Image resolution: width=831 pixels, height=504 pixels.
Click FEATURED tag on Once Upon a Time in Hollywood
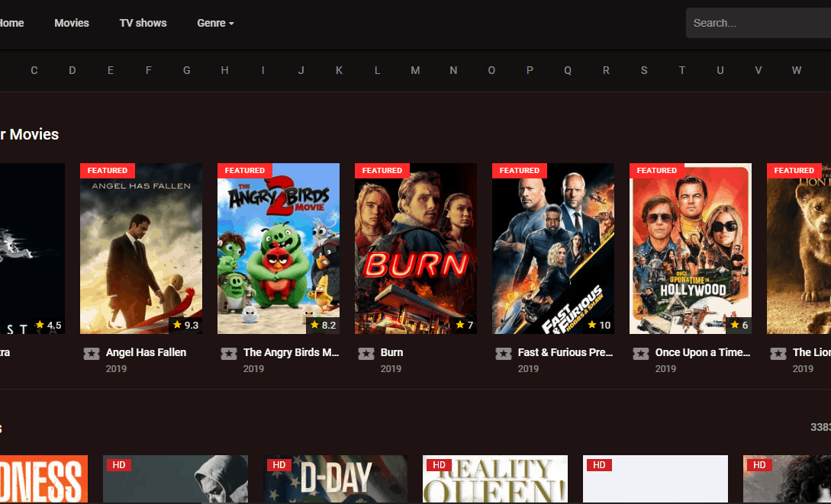(657, 171)
